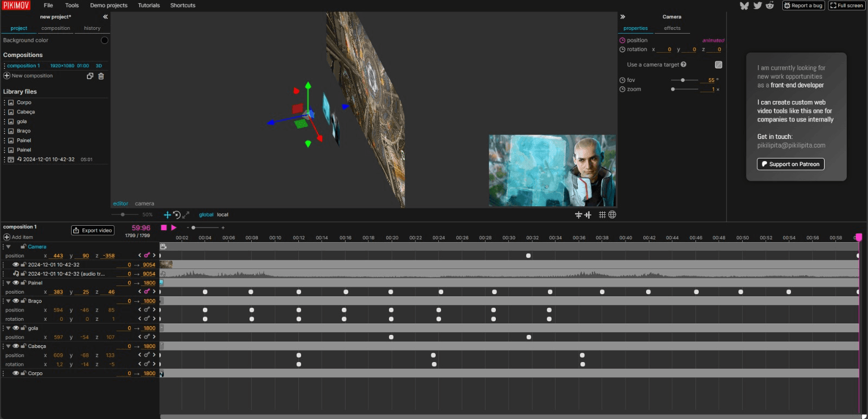This screenshot has width=868, height=419.
Task: Toggle the viewport grid icon
Action: 602,215
